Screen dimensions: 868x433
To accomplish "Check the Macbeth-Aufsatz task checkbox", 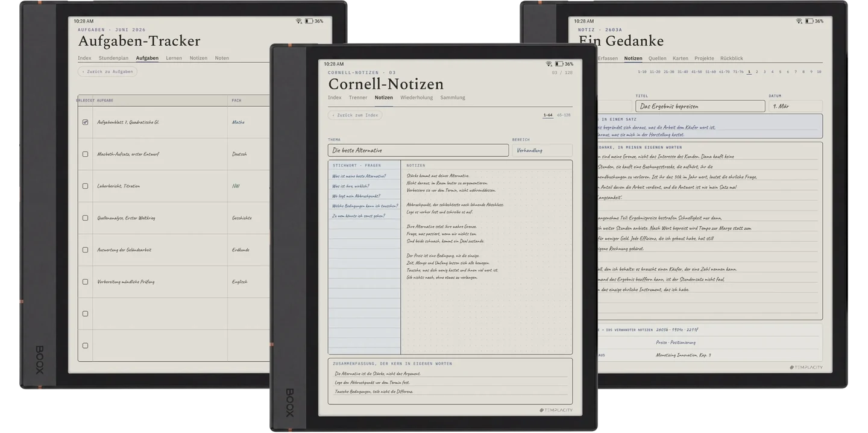I will click(x=85, y=154).
